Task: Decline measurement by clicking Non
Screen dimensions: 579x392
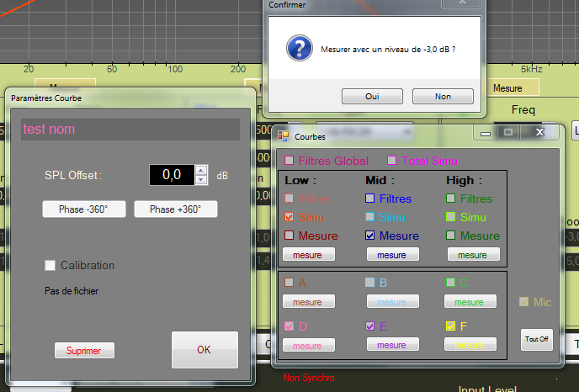Action: click(443, 97)
